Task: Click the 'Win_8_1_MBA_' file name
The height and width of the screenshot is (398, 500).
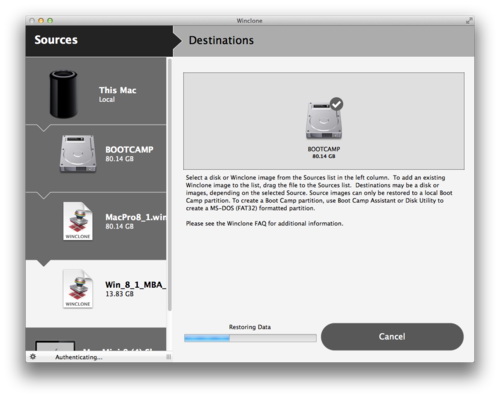Action: (136, 285)
